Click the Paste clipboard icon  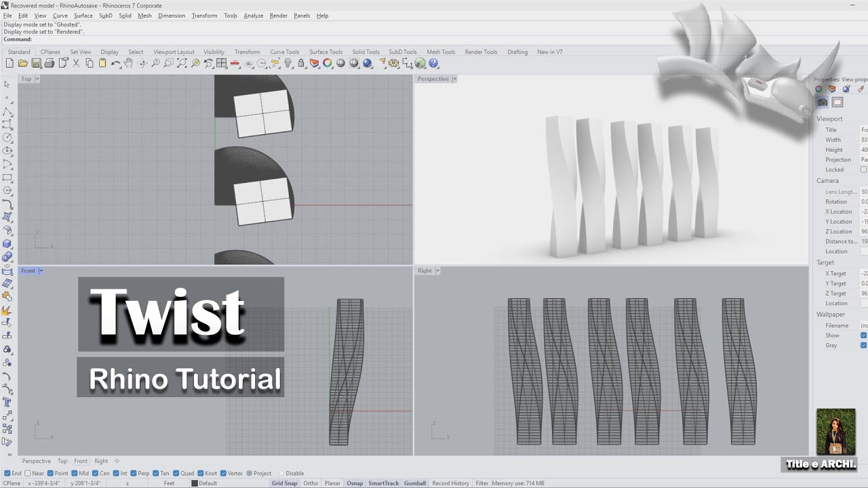coord(102,63)
